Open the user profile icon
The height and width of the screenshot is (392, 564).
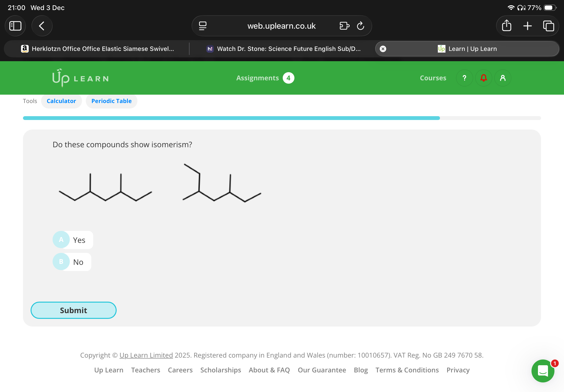click(503, 78)
